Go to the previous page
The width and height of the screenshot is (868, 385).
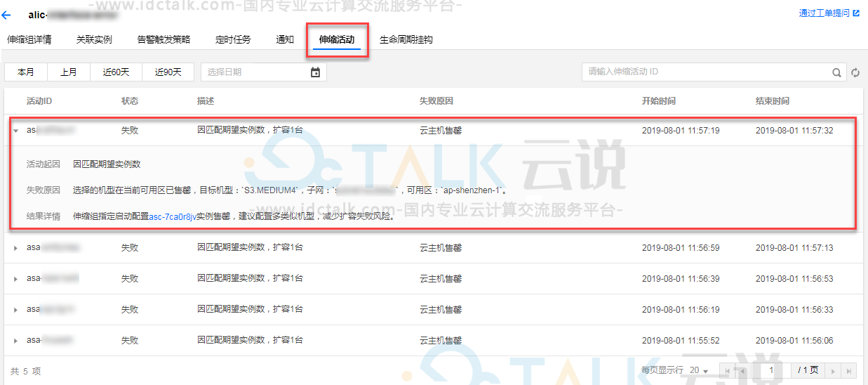coord(743,371)
